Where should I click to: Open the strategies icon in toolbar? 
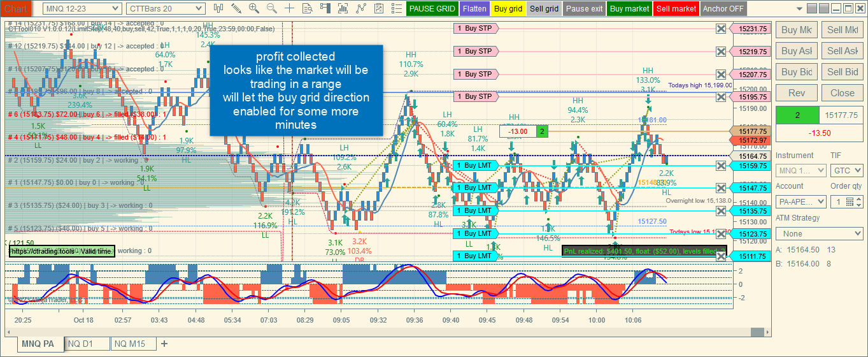click(x=379, y=8)
